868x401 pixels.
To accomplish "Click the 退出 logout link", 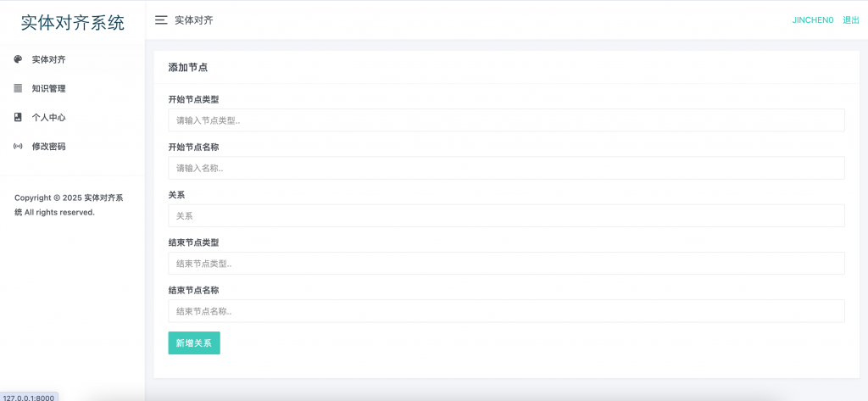I will 850,20.
